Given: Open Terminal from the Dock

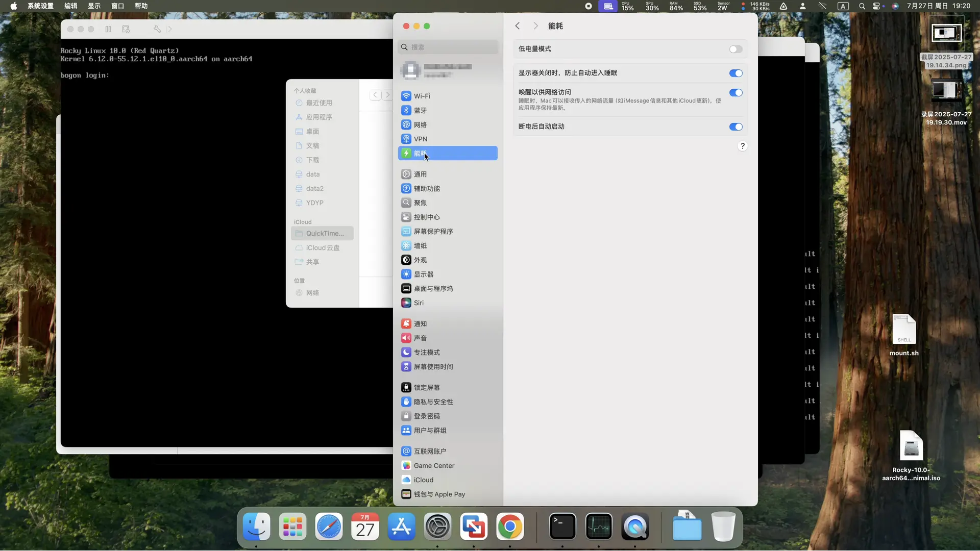Looking at the screenshot, I should pyautogui.click(x=562, y=527).
